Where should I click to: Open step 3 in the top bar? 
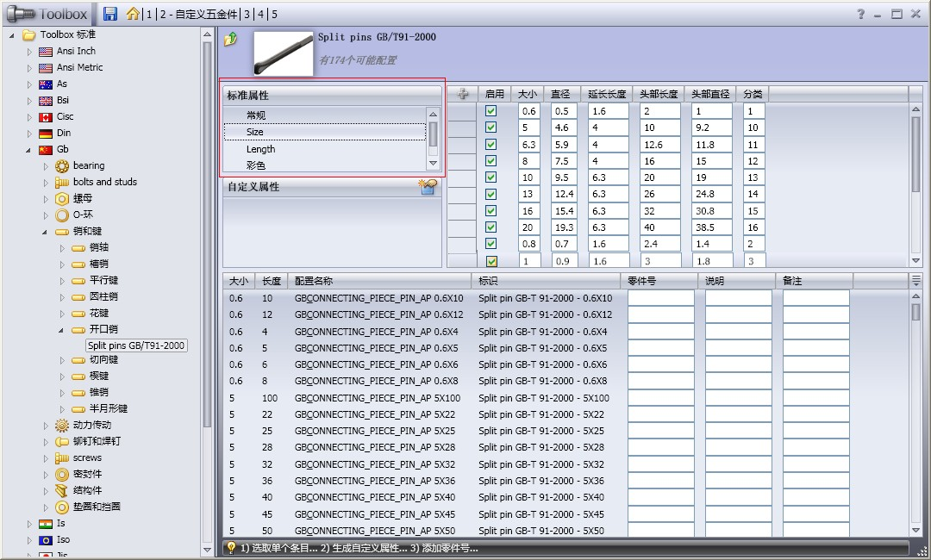pos(247,15)
